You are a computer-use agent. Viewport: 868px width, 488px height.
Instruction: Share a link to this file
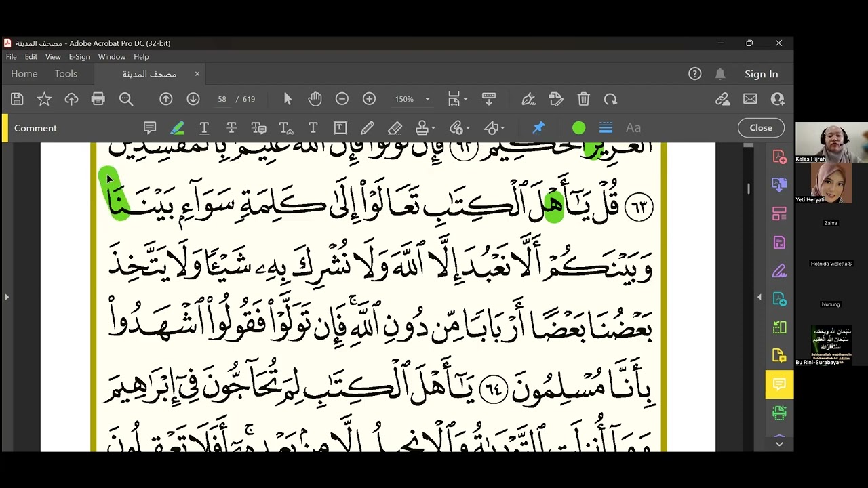723,99
